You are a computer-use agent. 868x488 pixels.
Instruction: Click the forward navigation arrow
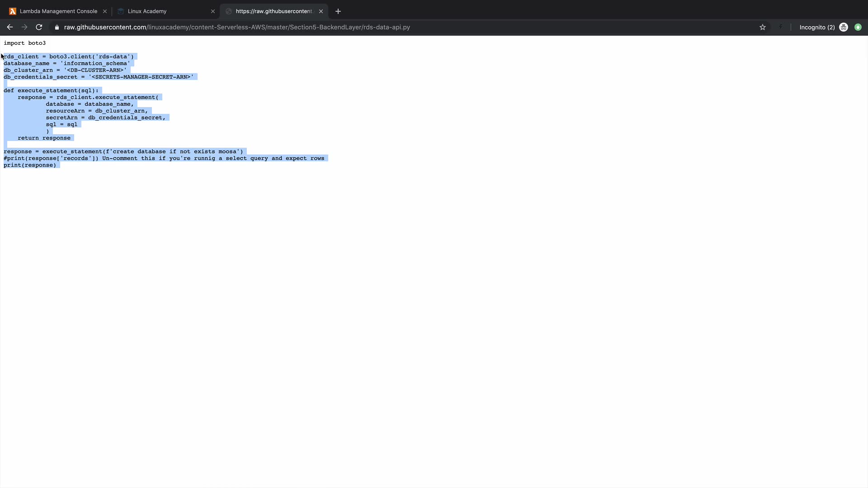pos(24,27)
